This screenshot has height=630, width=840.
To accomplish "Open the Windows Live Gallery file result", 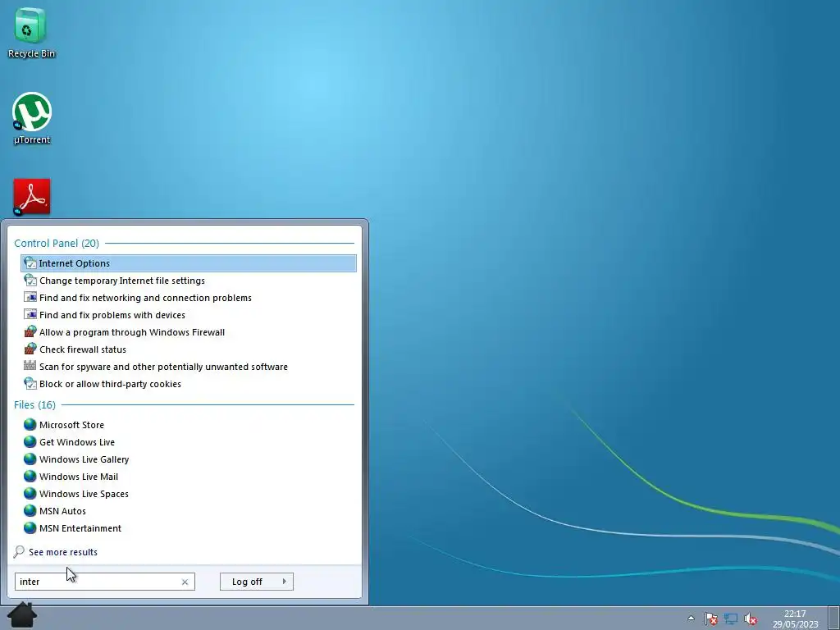I will coord(189,459).
